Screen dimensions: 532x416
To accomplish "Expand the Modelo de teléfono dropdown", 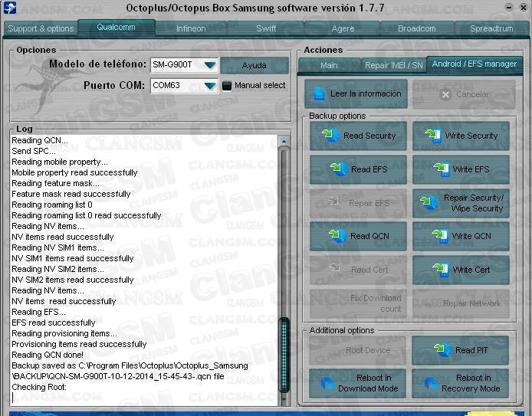I will coord(209,65).
